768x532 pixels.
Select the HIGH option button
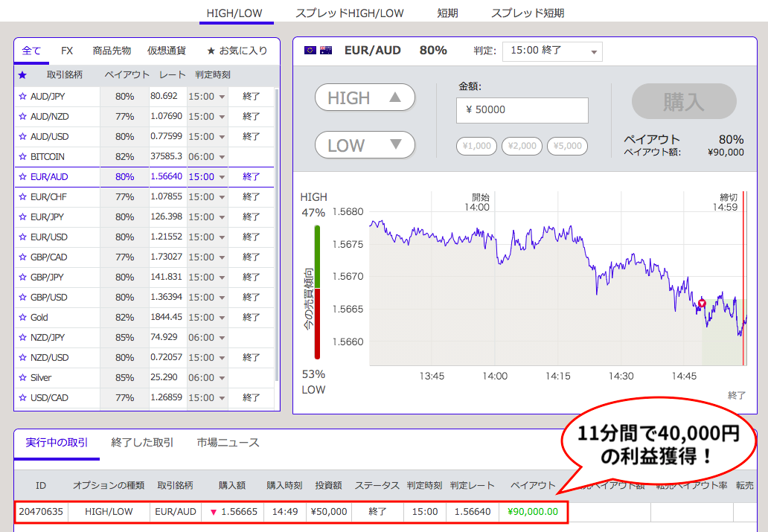(x=364, y=97)
